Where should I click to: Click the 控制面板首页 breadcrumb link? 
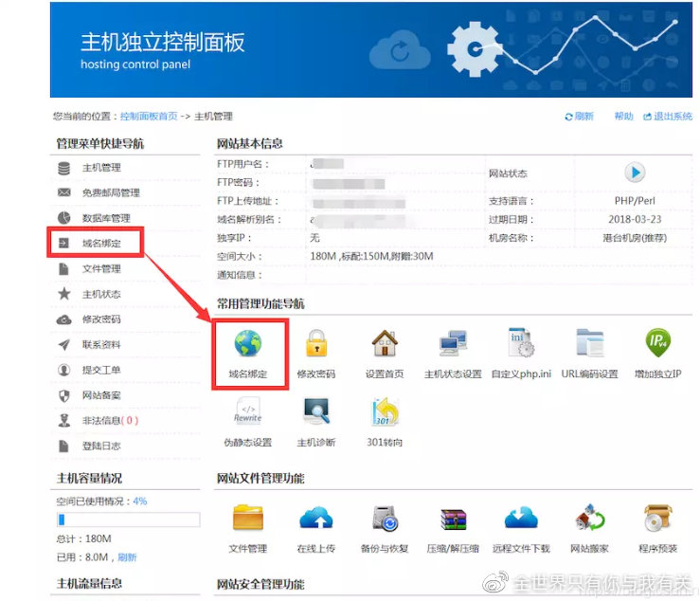tap(148, 117)
